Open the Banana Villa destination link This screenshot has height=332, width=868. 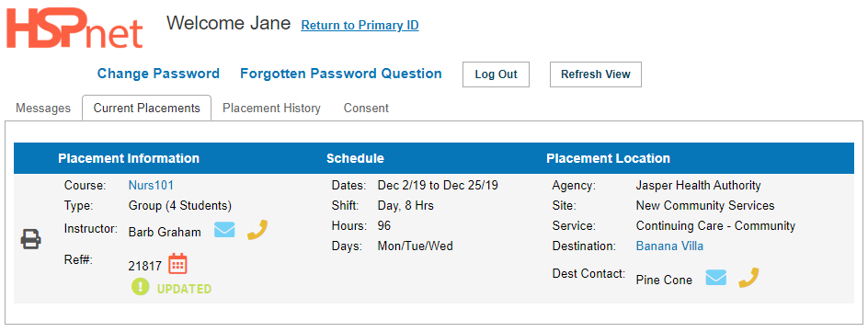point(669,246)
